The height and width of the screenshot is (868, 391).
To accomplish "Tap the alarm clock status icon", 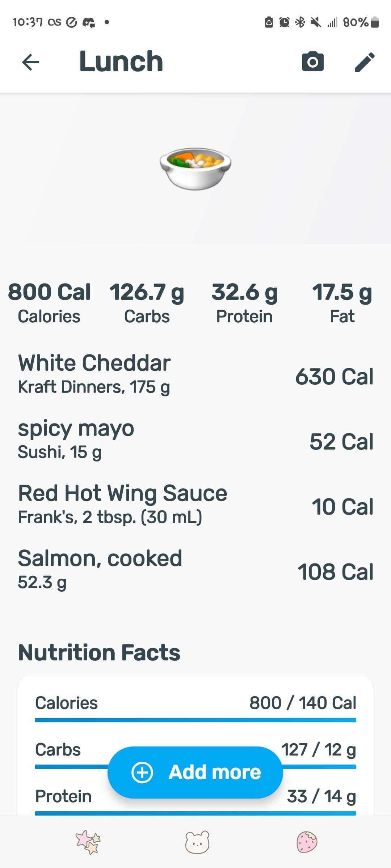I will pos(285,22).
